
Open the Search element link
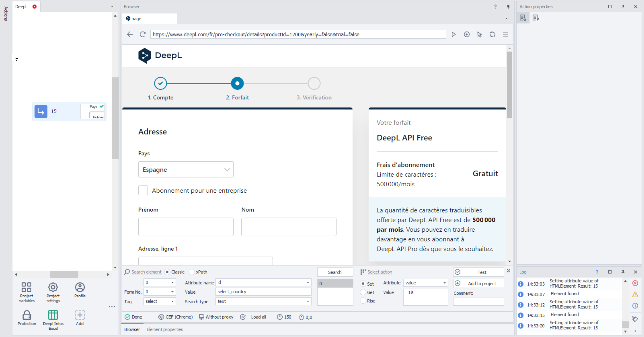click(x=146, y=272)
